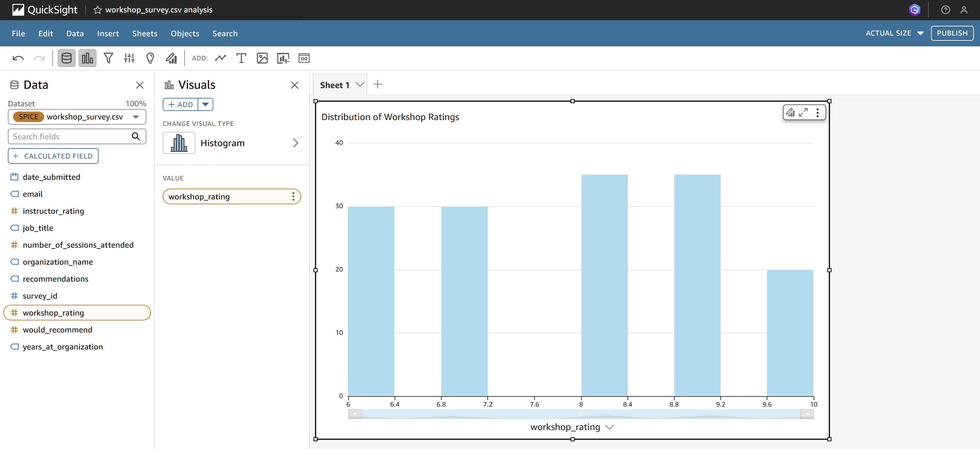Open the Search menu
This screenshot has height=449, width=980.
tap(225, 33)
